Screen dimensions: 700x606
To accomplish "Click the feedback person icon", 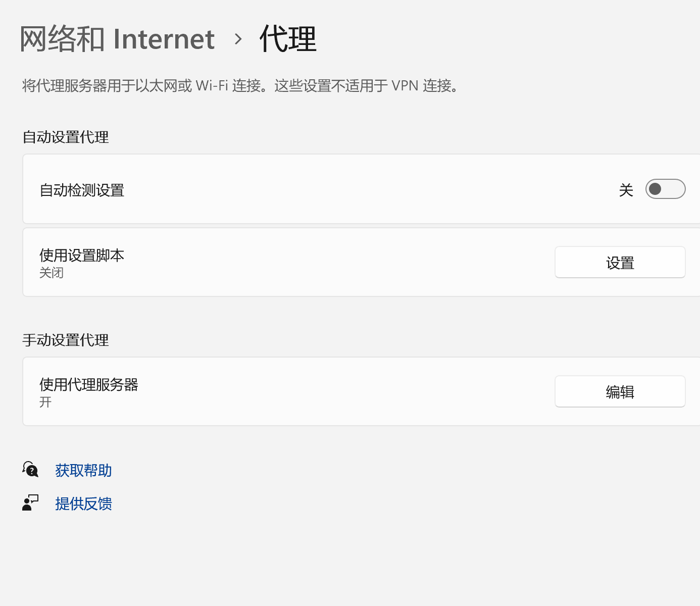I will [30, 503].
